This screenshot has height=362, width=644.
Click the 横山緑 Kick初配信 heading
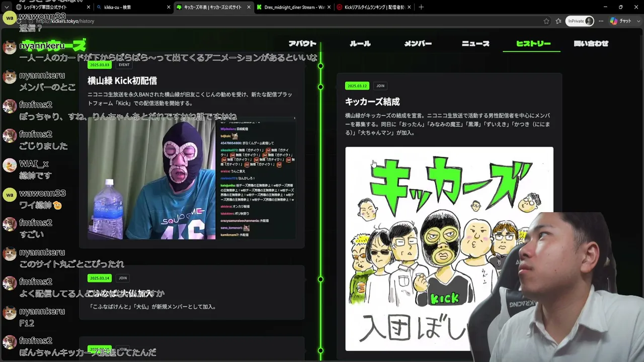122,80
